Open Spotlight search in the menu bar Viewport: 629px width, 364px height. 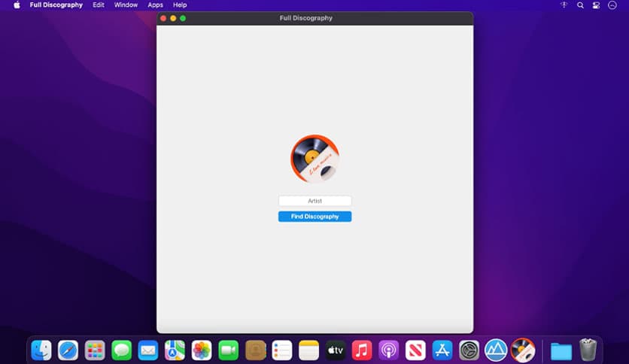tap(580, 5)
